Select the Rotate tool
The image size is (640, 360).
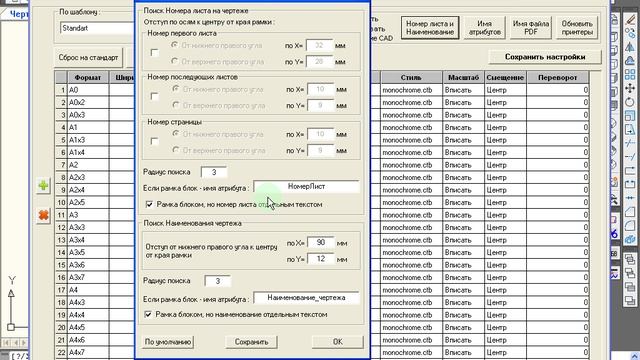pos(630,102)
